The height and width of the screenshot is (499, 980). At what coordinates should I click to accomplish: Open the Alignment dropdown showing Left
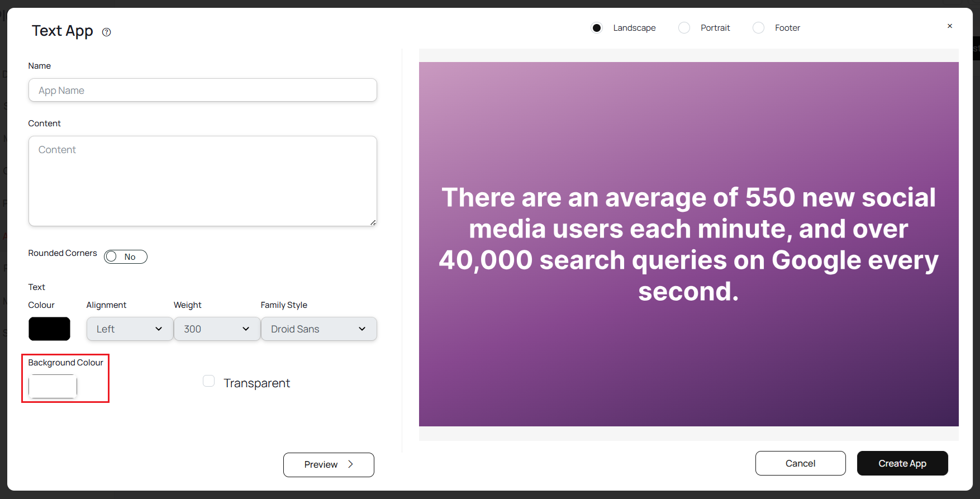[130, 329]
